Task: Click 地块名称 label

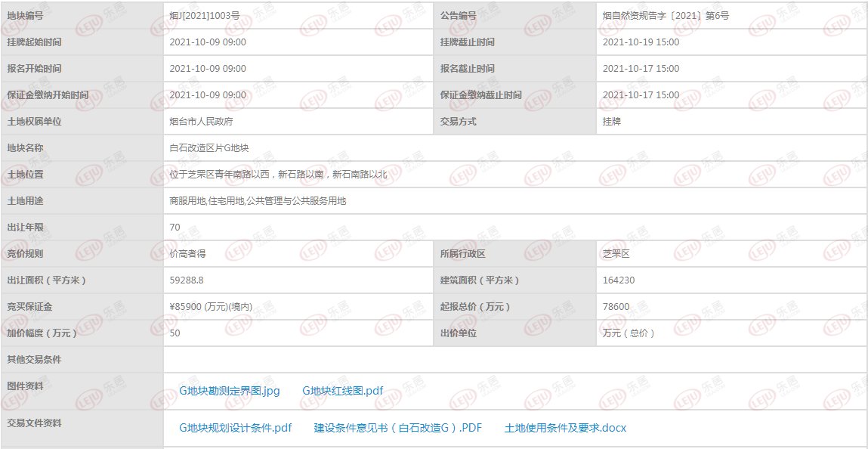Action: point(25,148)
